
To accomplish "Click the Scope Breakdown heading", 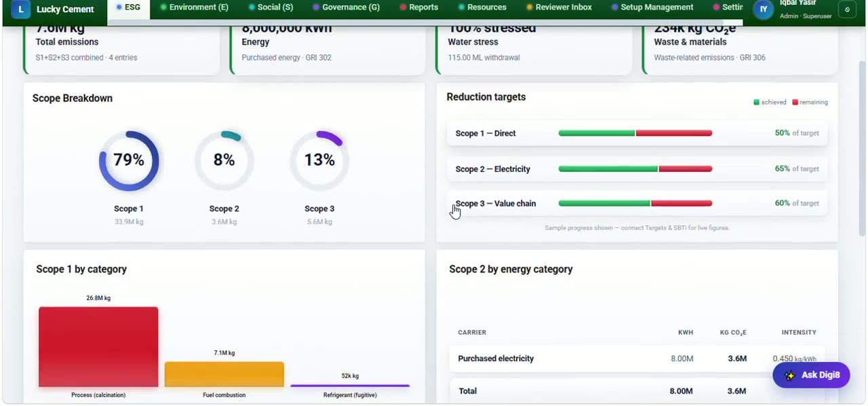I will click(73, 98).
